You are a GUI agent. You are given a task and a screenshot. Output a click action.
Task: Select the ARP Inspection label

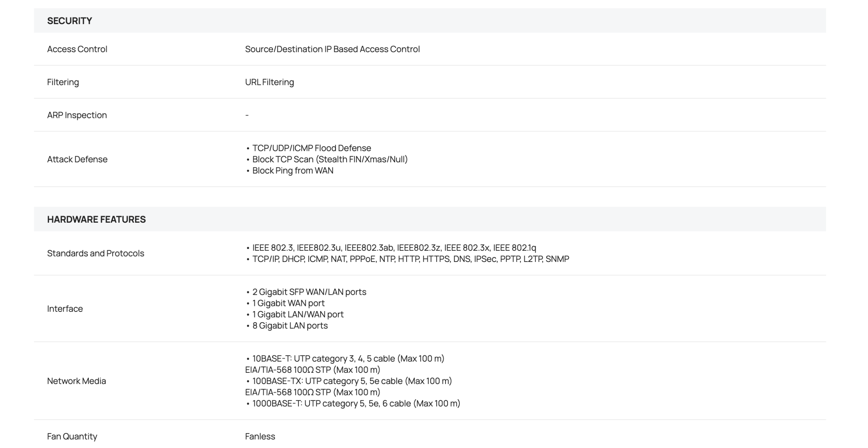coord(77,115)
